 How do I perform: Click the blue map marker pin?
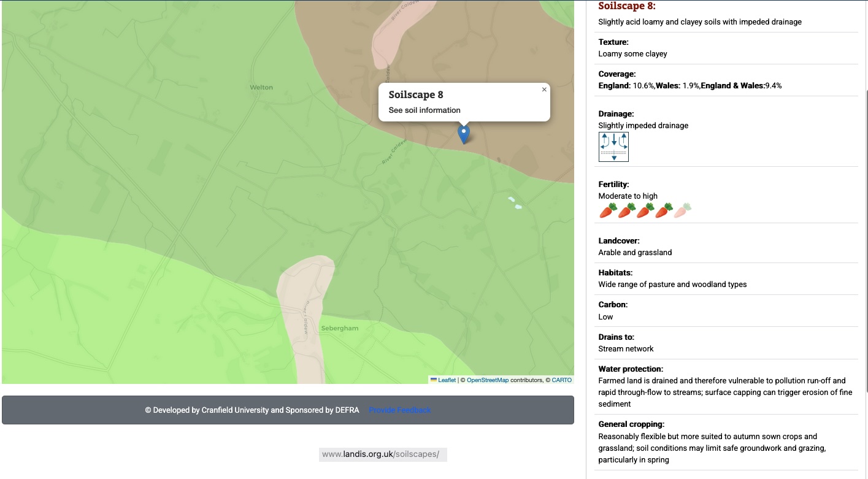coord(464,132)
